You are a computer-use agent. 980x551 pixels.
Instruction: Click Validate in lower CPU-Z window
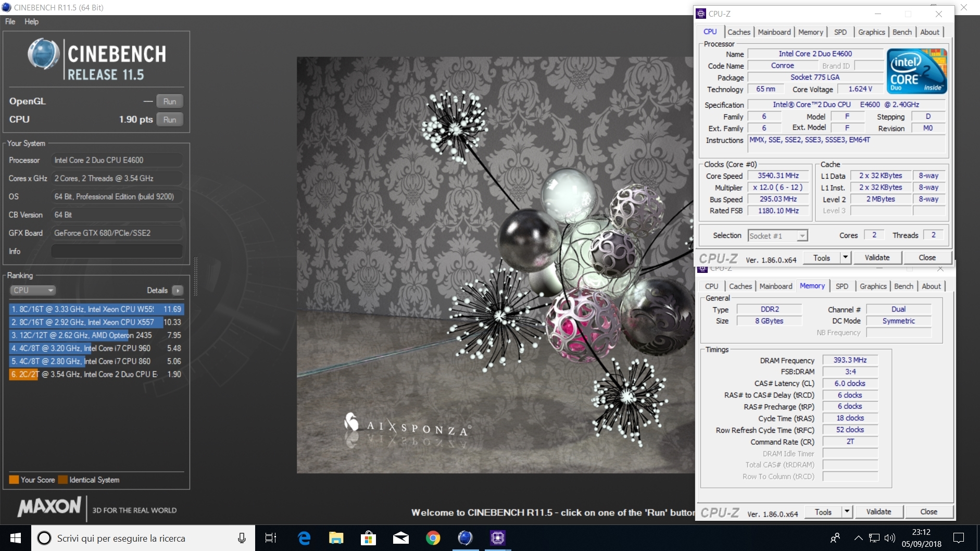click(x=879, y=512)
